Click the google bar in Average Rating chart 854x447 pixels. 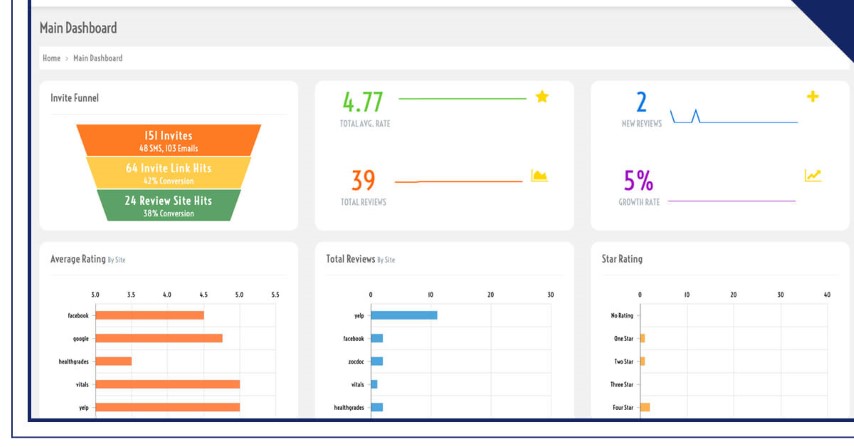(x=159, y=338)
